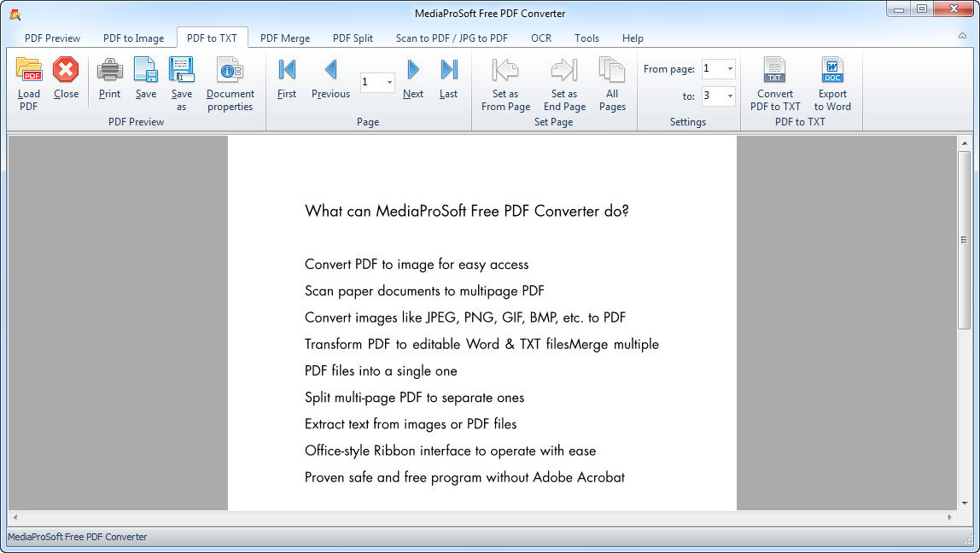The width and height of the screenshot is (980, 553).
Task: Click the heading 'What can MediaProSoft Free PDF Converter do?'
Action: pos(466,211)
